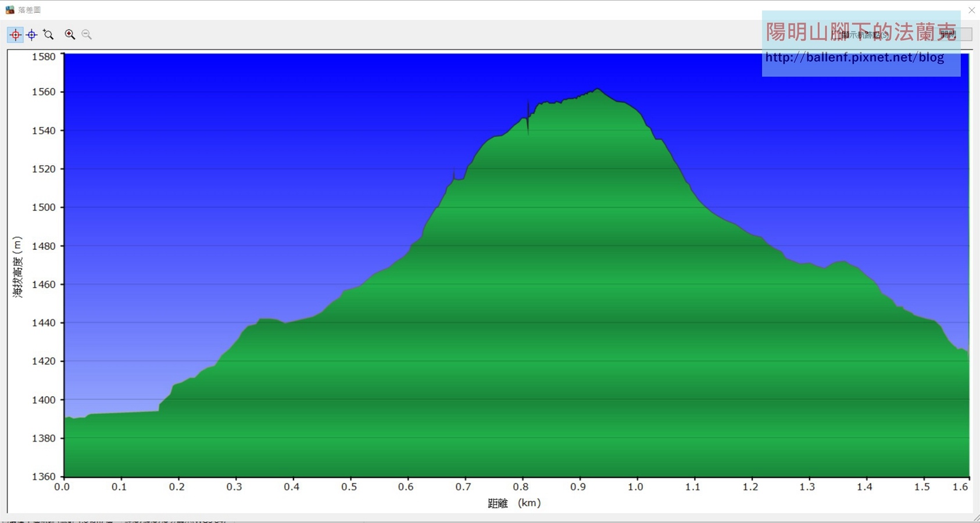This screenshot has width=980, height=523.
Task: Click the 距離 (km) axis title
Action: 514,503
